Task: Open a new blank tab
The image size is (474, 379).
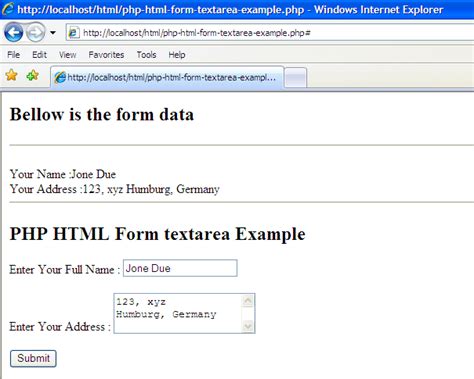Action: coord(296,78)
